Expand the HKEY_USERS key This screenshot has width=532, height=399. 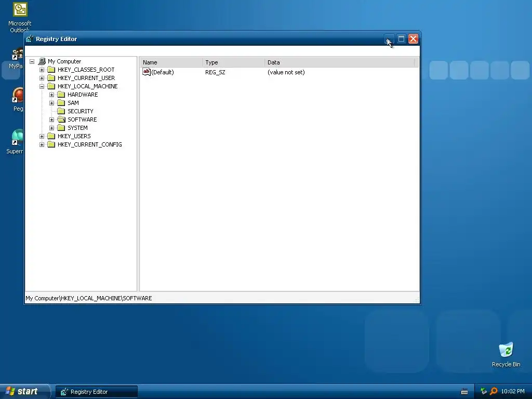[42, 137]
